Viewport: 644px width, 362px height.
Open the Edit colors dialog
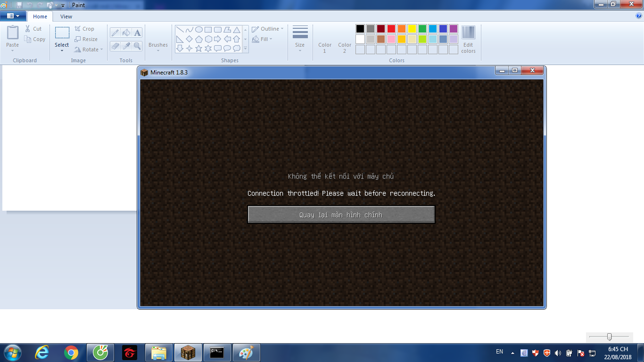pos(468,39)
